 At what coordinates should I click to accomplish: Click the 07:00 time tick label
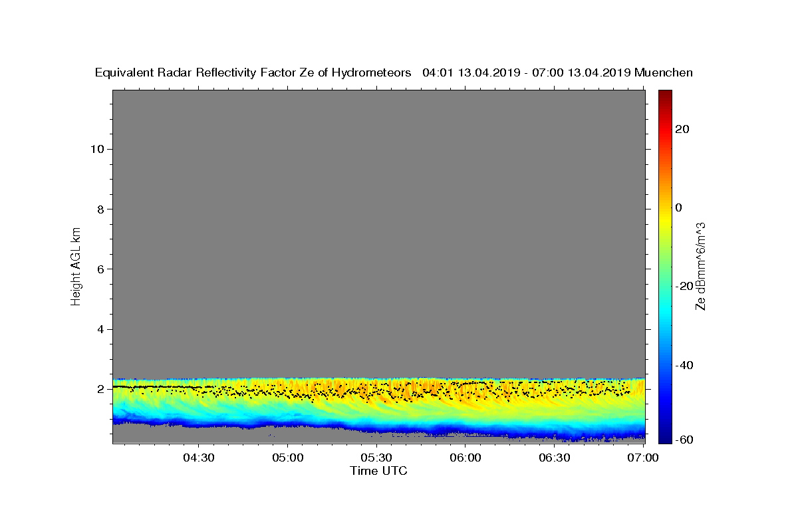click(644, 458)
